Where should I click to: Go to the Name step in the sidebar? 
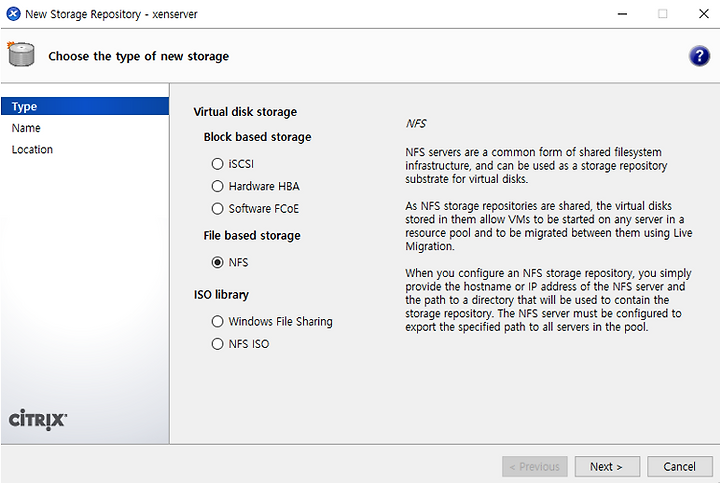(x=26, y=128)
